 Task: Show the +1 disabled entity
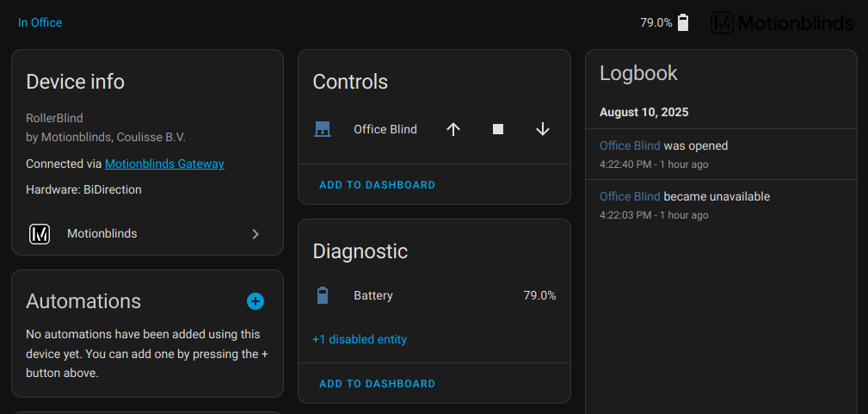pyautogui.click(x=360, y=339)
